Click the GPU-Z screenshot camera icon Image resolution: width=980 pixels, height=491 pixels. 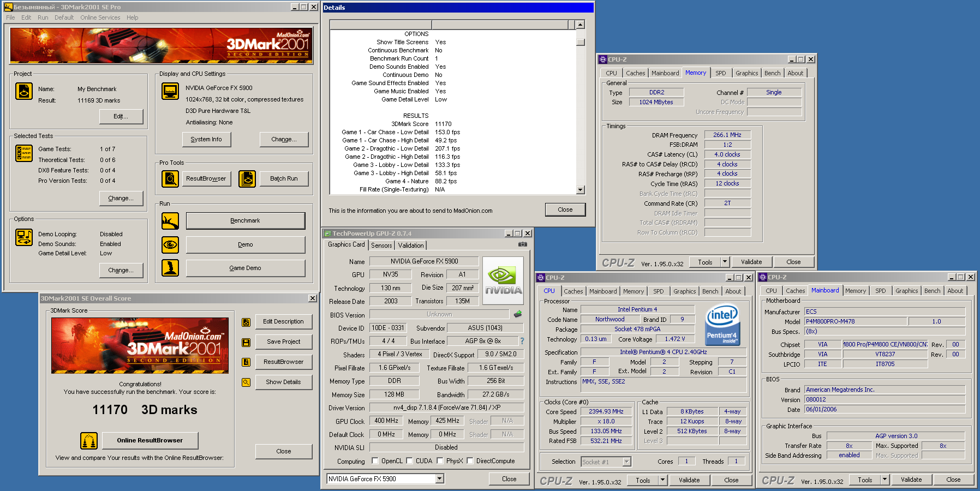coord(522,244)
